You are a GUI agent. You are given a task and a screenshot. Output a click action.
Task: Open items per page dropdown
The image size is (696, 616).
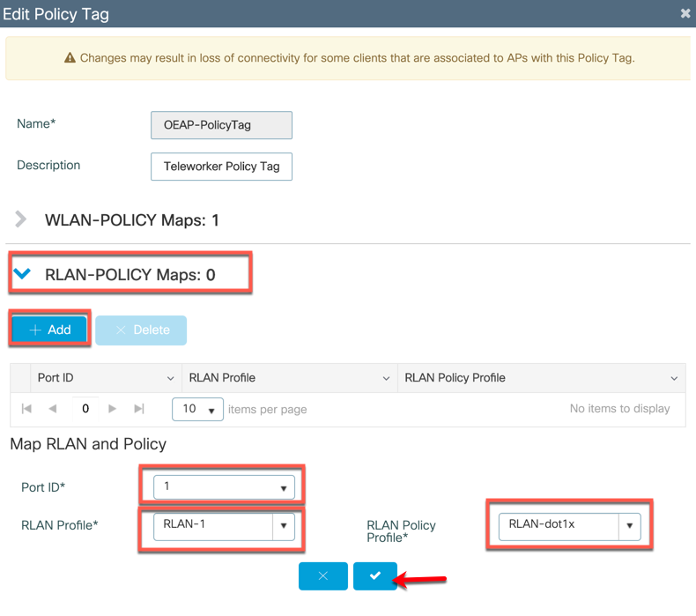click(197, 409)
